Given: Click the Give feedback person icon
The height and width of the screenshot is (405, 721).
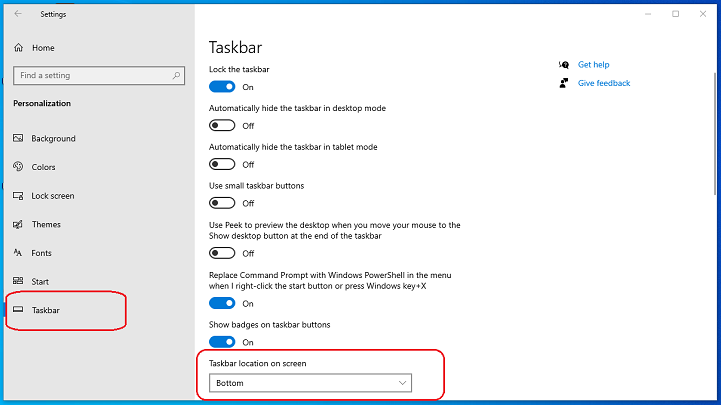Looking at the screenshot, I should [x=564, y=83].
